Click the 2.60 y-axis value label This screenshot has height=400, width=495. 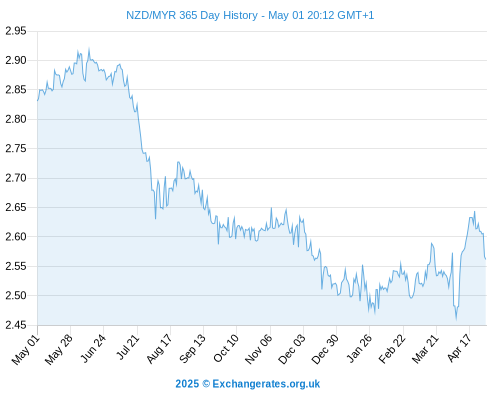pos(16,237)
